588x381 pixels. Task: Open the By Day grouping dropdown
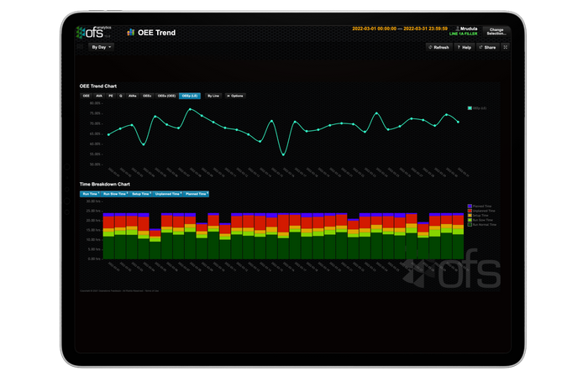(101, 48)
